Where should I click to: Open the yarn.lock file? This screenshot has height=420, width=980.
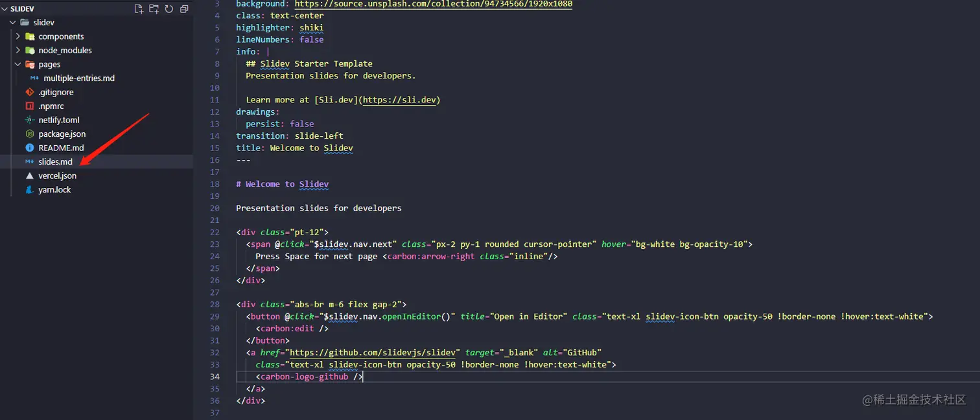pos(55,190)
